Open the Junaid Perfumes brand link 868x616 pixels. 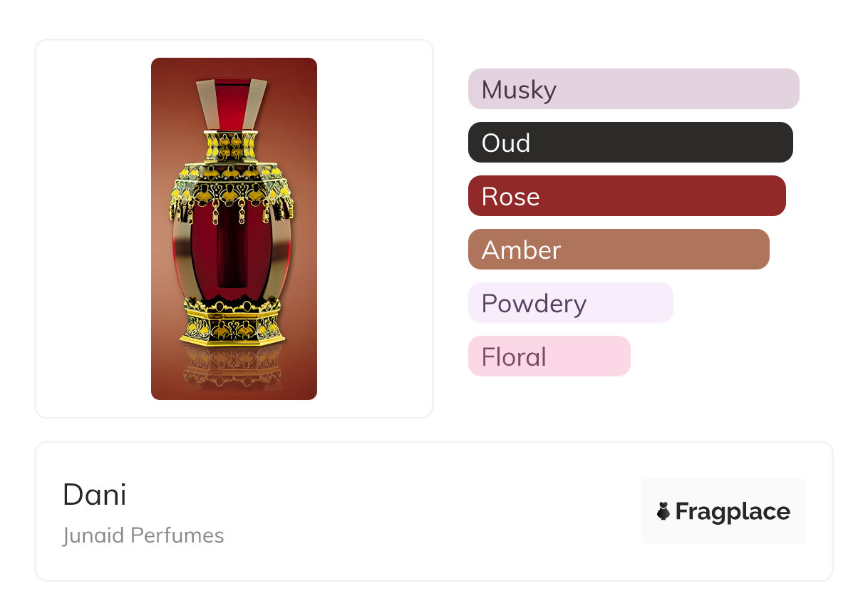(143, 535)
